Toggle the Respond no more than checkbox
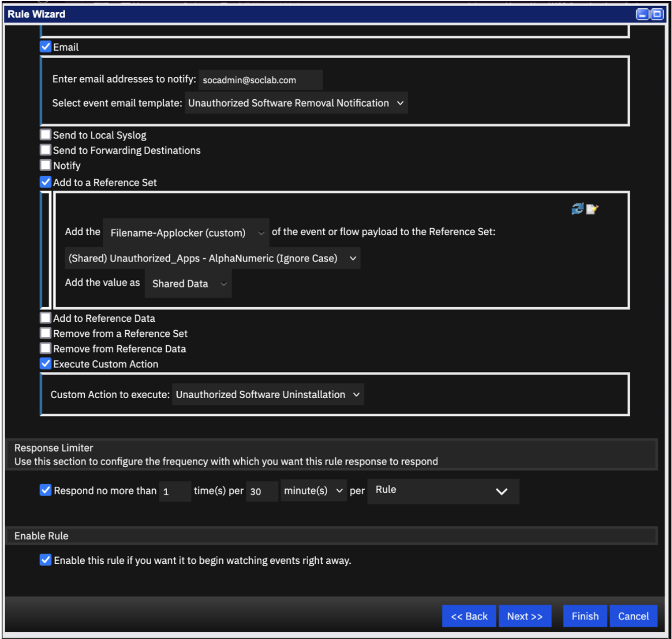This screenshot has height=639, width=672. click(46, 490)
